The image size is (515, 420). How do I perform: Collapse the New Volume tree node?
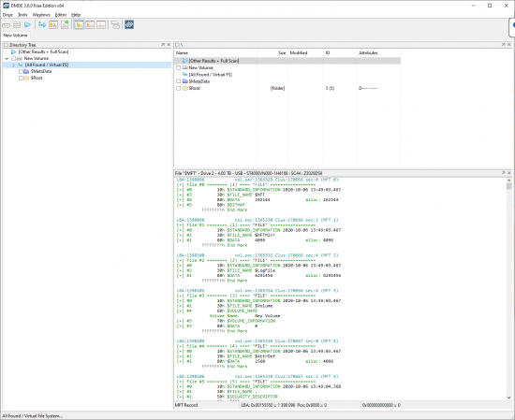pyautogui.click(x=7, y=58)
